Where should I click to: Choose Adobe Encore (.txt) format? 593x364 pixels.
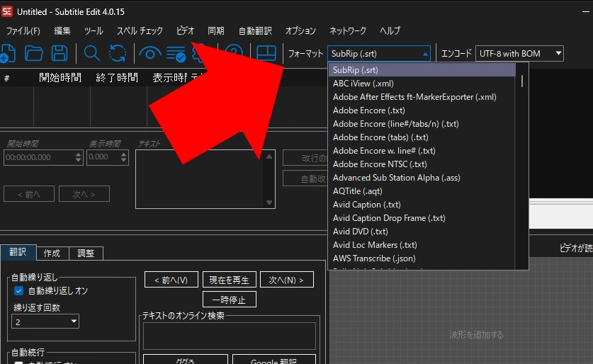pyautogui.click(x=422, y=110)
